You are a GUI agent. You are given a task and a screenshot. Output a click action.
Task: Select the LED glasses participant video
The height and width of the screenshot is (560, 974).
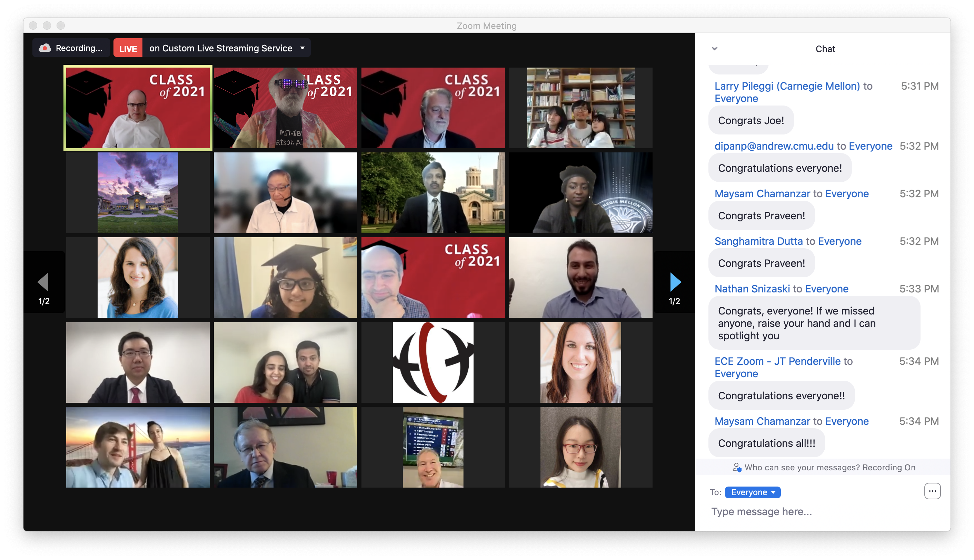tap(286, 108)
